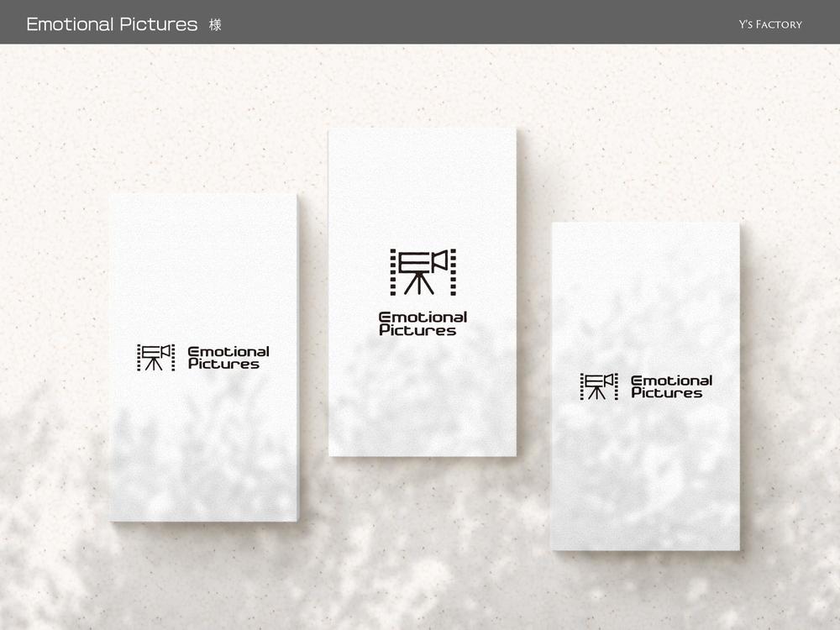Image resolution: width=840 pixels, height=630 pixels.
Task: Click 'Emotional Pictures' text on center card
Action: tap(423, 324)
